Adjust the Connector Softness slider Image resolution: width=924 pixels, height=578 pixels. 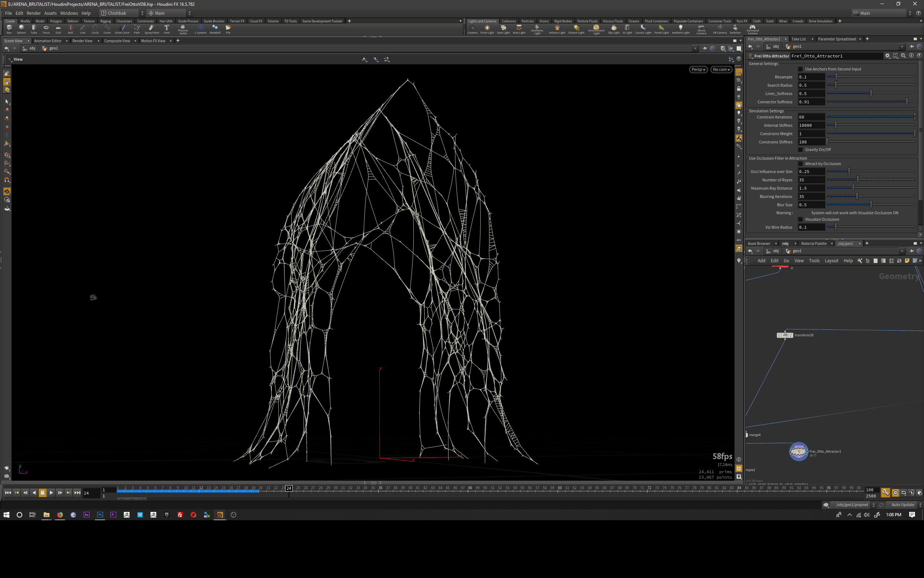[x=871, y=102]
